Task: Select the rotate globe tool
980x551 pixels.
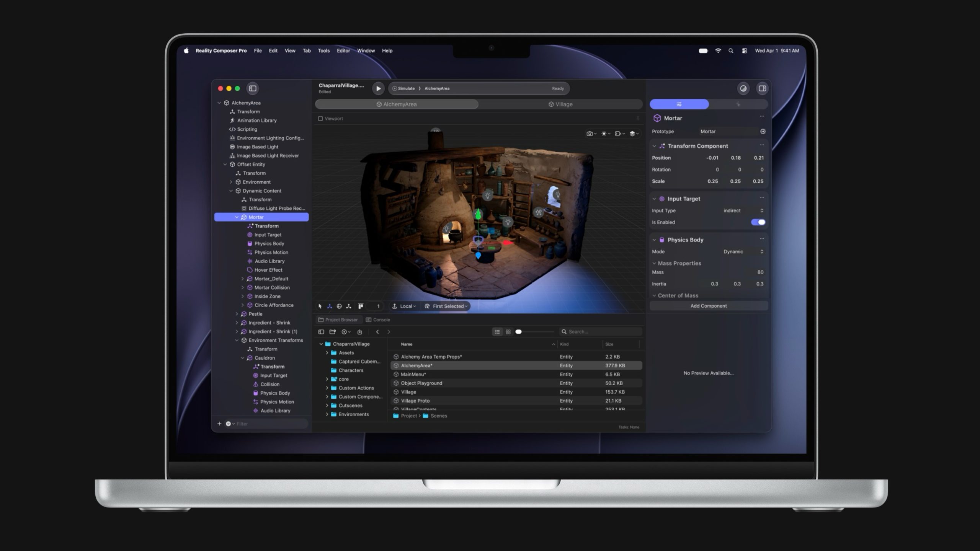Action: (339, 306)
